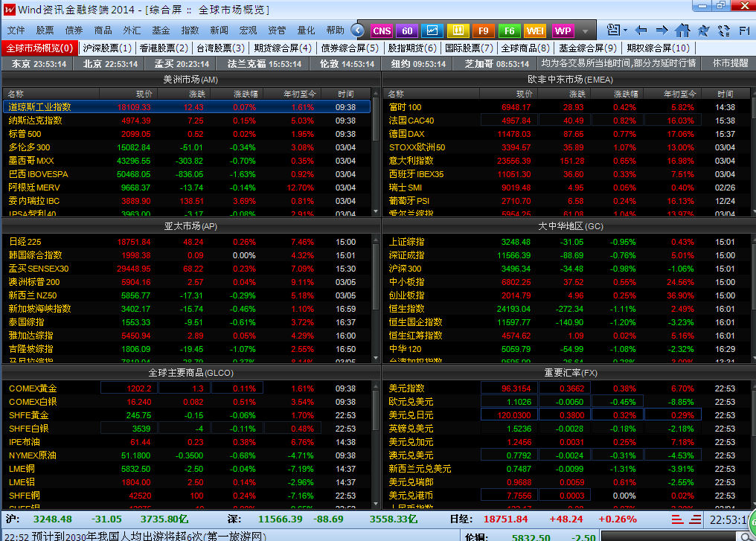Select the 富时 100 row

pyautogui.click(x=568, y=107)
